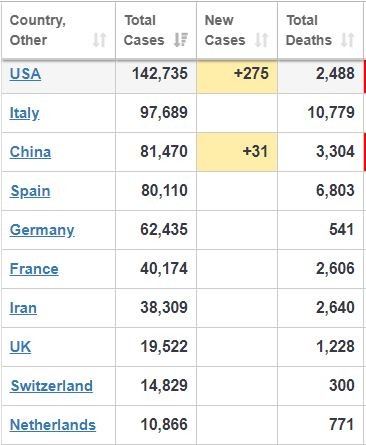Open the Italy country link

click(x=24, y=113)
